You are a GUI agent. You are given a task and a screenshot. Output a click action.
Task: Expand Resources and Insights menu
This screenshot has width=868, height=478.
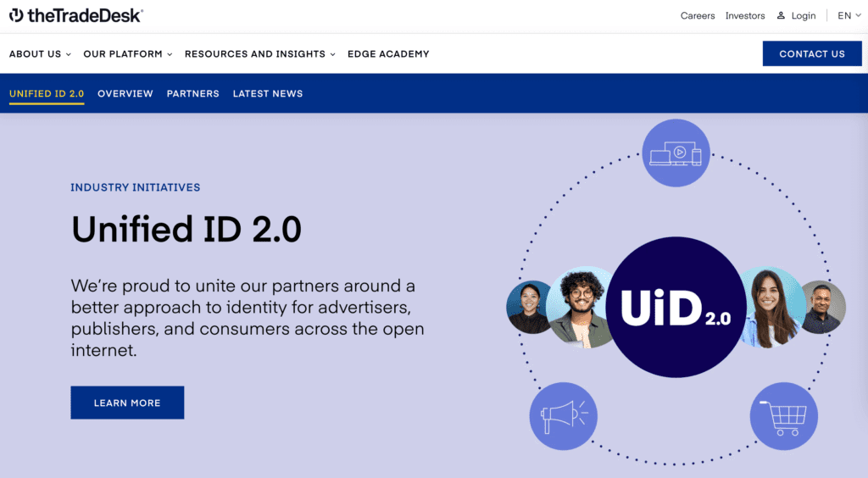coord(259,53)
